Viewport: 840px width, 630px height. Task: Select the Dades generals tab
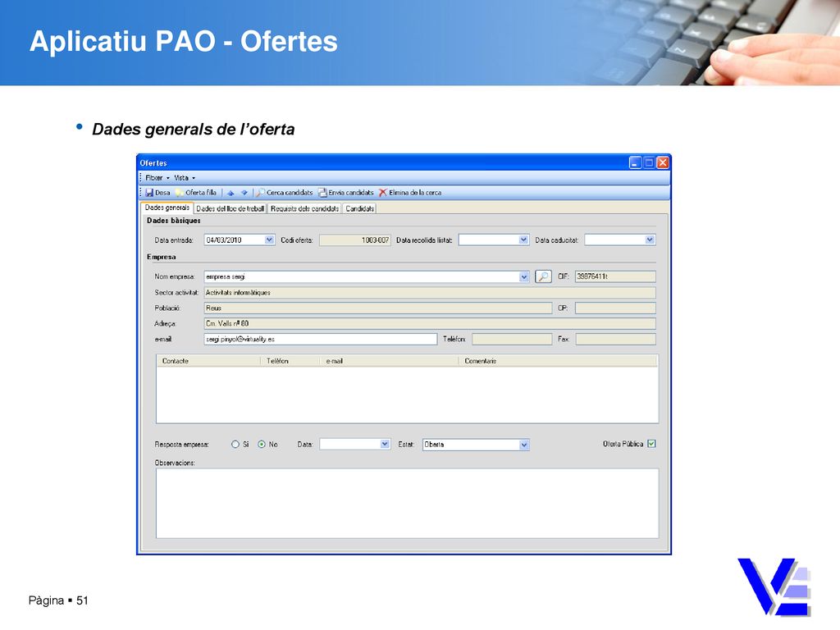(167, 208)
